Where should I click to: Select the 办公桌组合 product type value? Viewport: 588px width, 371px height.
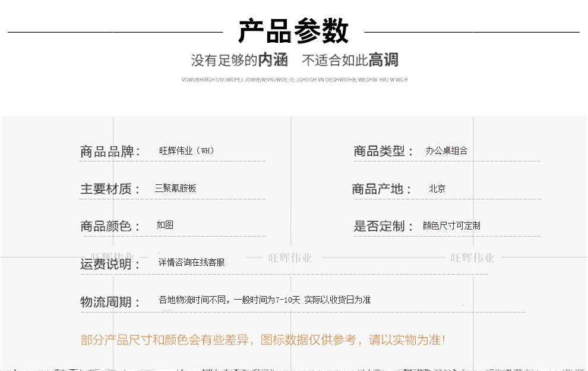[446, 151]
